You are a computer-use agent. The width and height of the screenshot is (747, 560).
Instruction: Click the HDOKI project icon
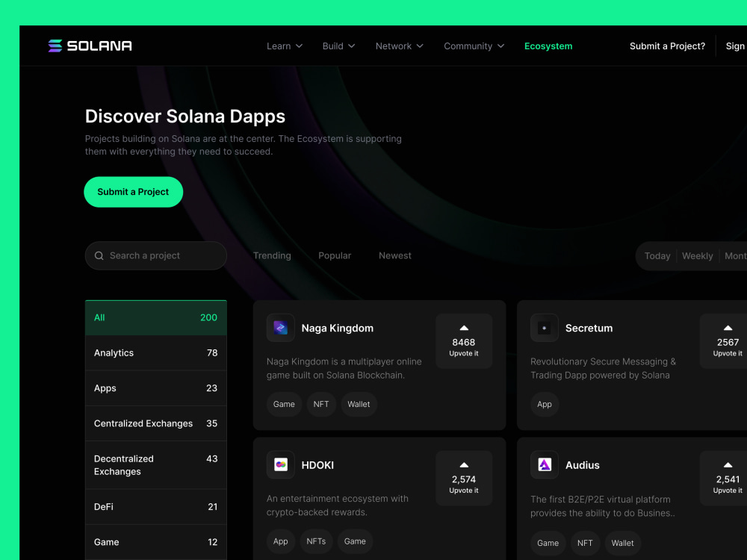[x=281, y=464]
